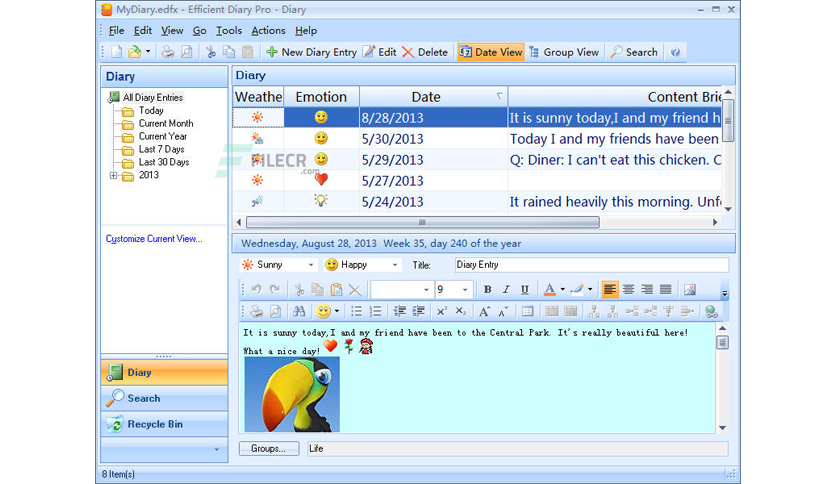This screenshot has width=836, height=484.
Task: Expand the 2013 folder tree node
Action: [113, 175]
